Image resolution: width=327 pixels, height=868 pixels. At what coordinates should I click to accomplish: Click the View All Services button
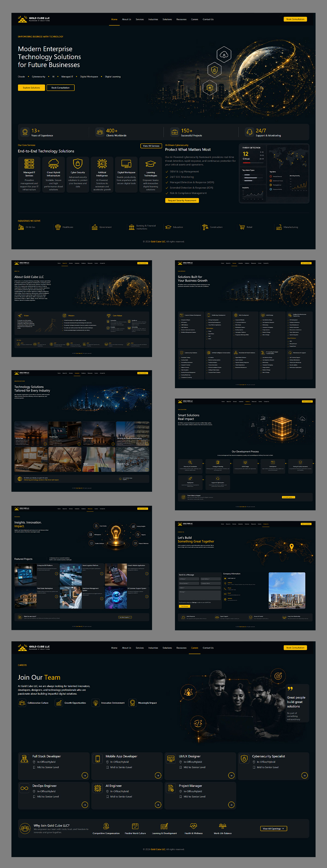pyautogui.click(x=151, y=146)
